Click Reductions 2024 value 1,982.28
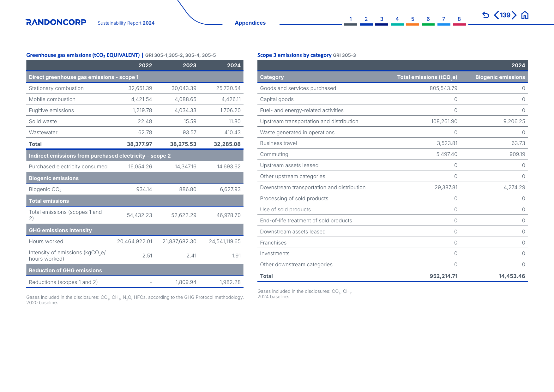 pos(230,282)
